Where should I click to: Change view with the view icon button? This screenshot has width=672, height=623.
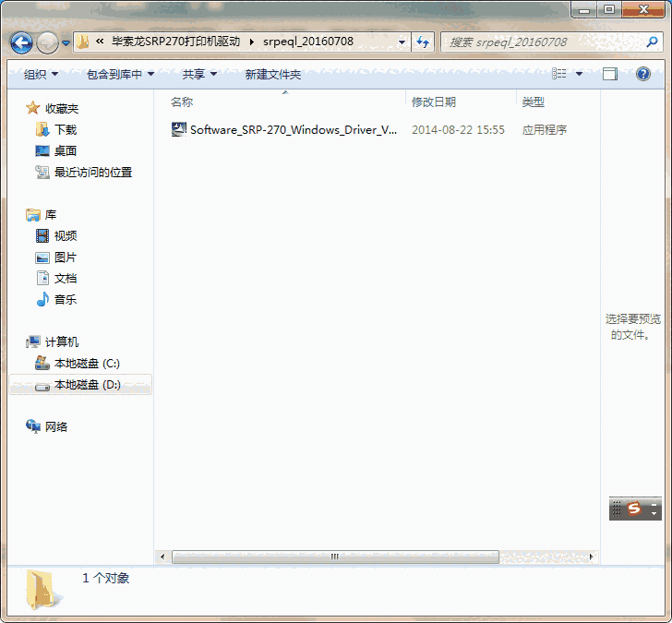point(558,74)
